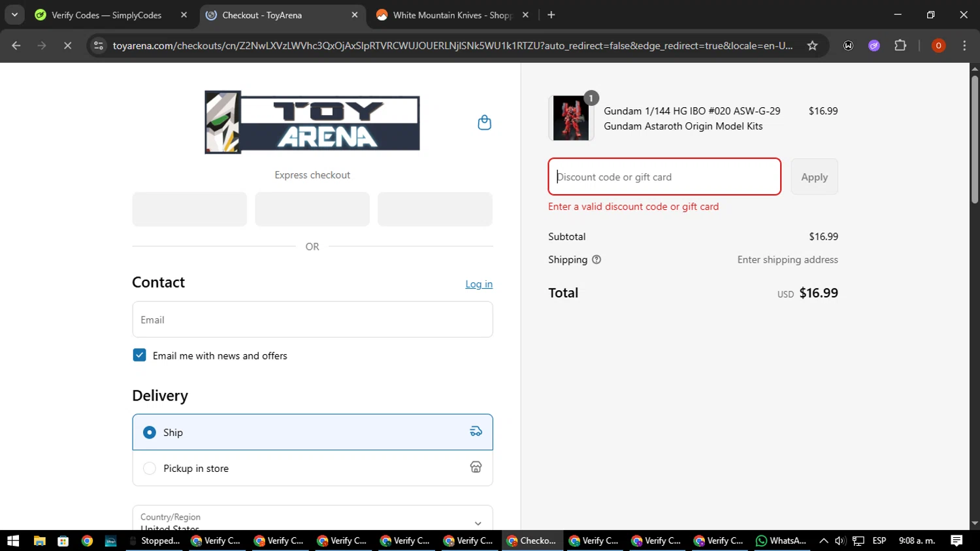Stop loading page with the X button
This screenshot has height=551, width=980.
pyautogui.click(x=67, y=46)
